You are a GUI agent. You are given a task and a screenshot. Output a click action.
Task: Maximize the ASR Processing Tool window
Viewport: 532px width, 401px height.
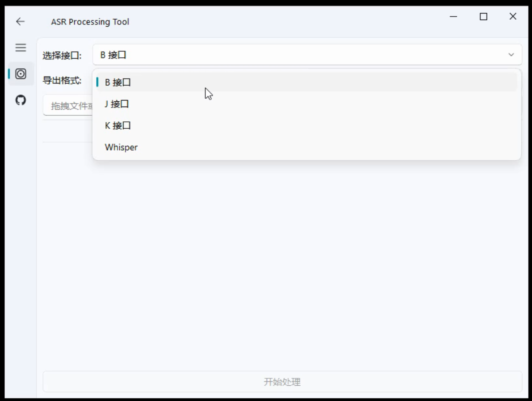tap(483, 17)
